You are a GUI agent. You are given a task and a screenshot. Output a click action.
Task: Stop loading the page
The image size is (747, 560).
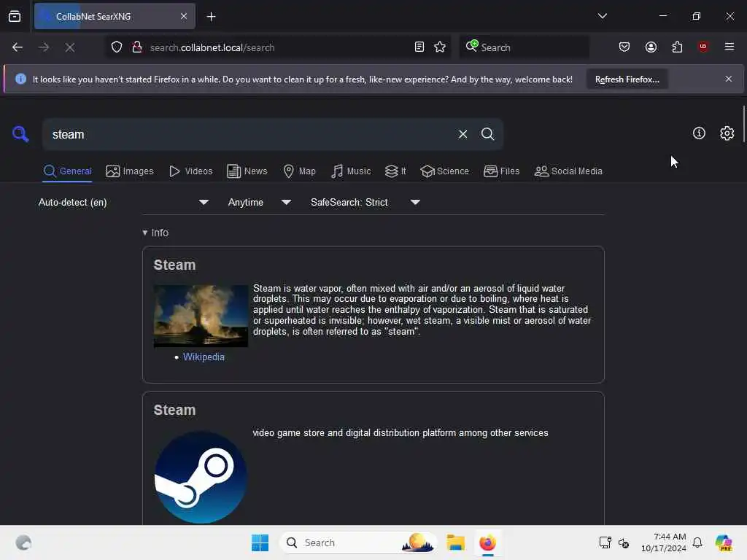(x=69, y=47)
